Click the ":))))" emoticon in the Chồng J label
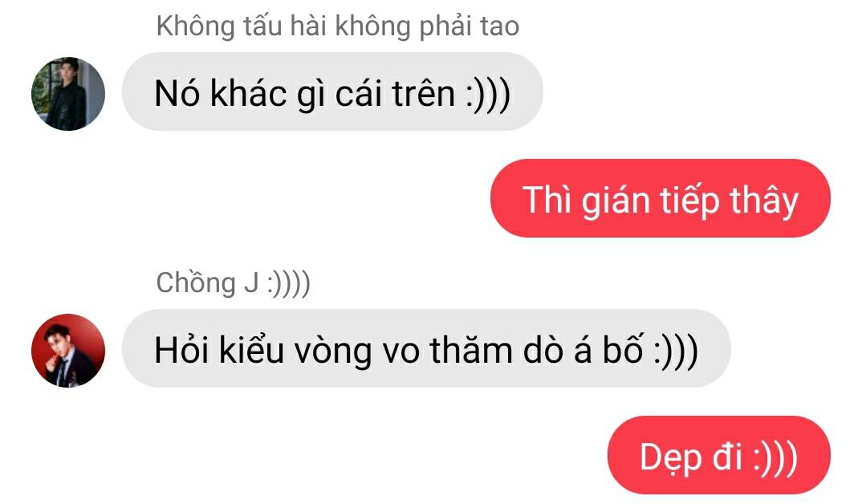The width and height of the screenshot is (866, 504). click(288, 284)
